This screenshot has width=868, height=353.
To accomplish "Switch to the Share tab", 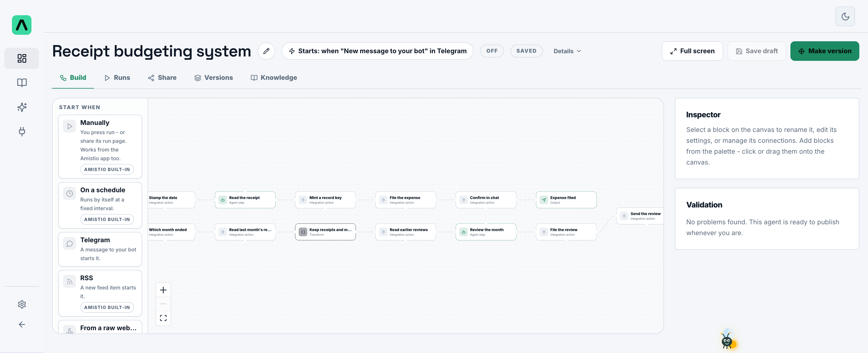I will pos(162,78).
